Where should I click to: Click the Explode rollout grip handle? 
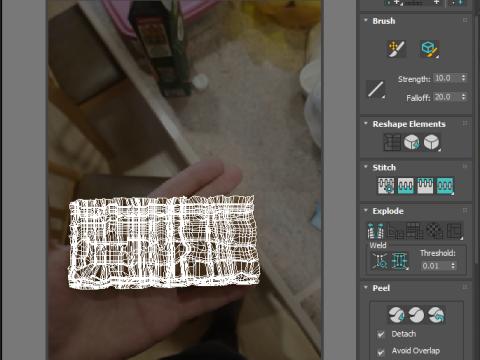465,210
